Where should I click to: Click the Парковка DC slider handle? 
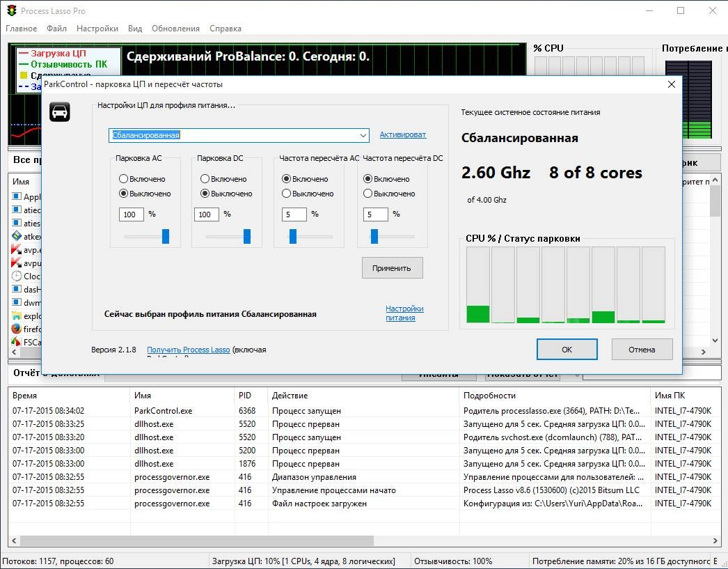[247, 236]
